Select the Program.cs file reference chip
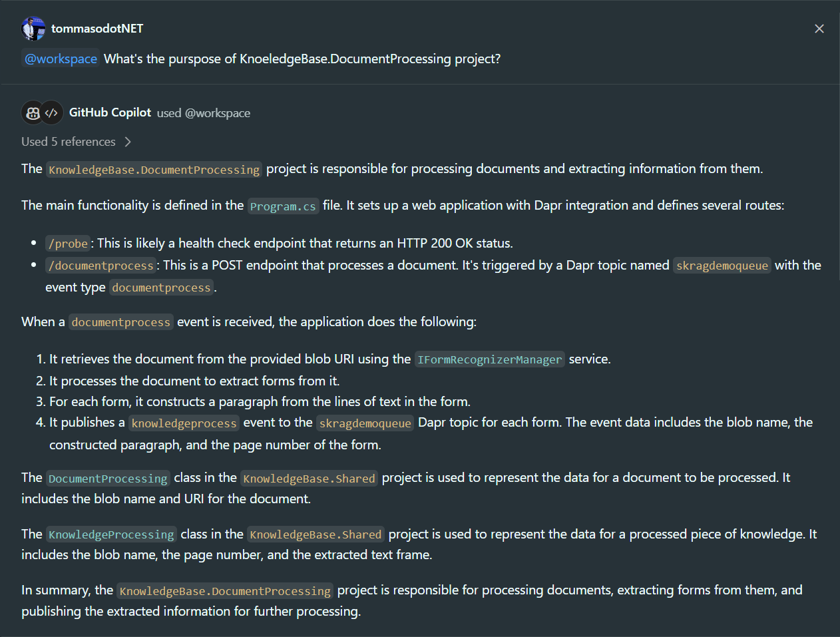 (x=284, y=206)
